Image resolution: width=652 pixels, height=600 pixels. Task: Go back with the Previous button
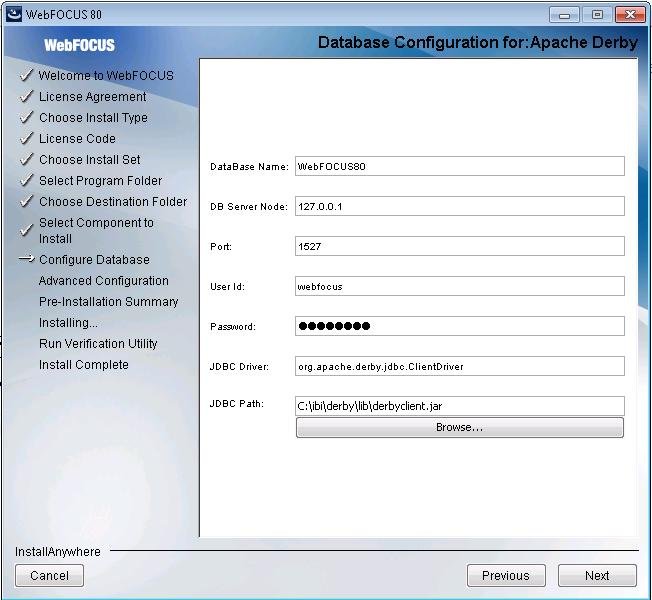click(506, 575)
